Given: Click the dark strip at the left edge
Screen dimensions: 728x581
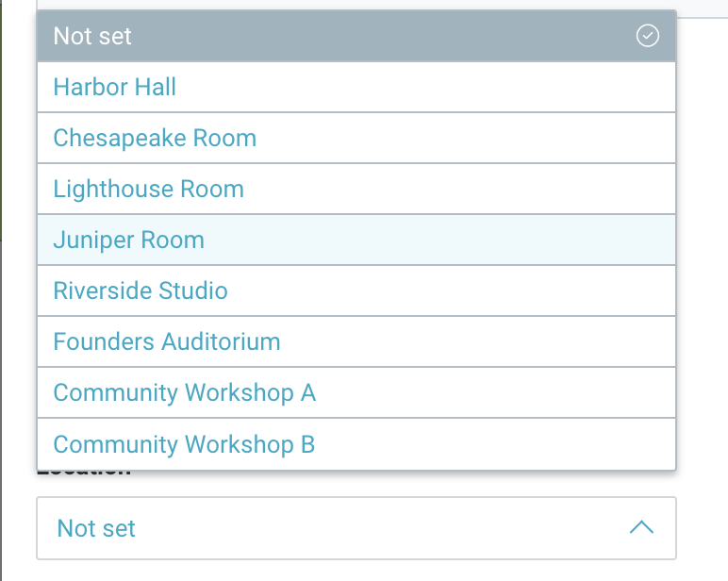Looking at the screenshot, I should [x=1, y=121].
